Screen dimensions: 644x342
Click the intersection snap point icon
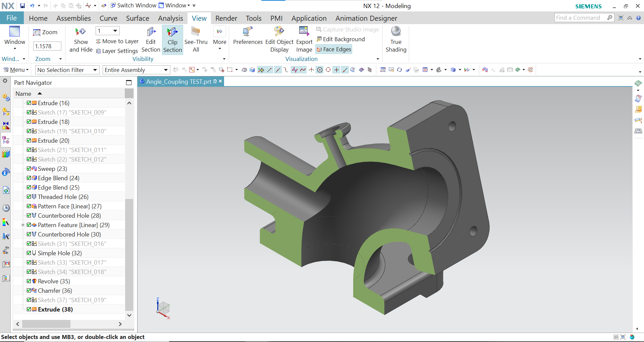(311, 70)
